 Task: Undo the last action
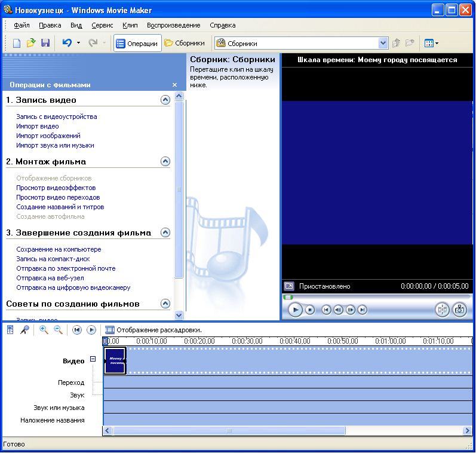67,43
